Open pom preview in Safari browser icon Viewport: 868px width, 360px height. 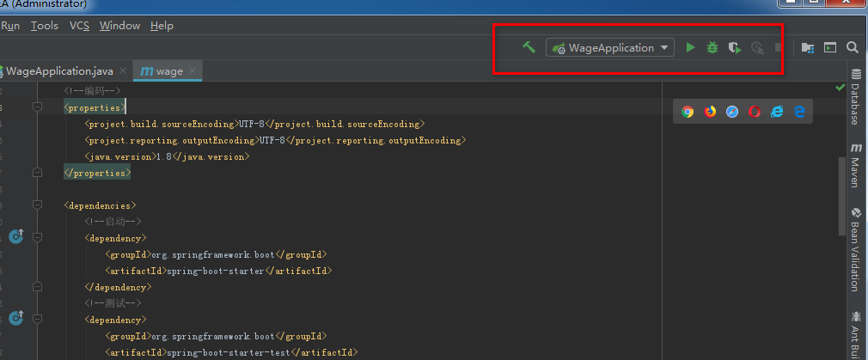click(732, 112)
